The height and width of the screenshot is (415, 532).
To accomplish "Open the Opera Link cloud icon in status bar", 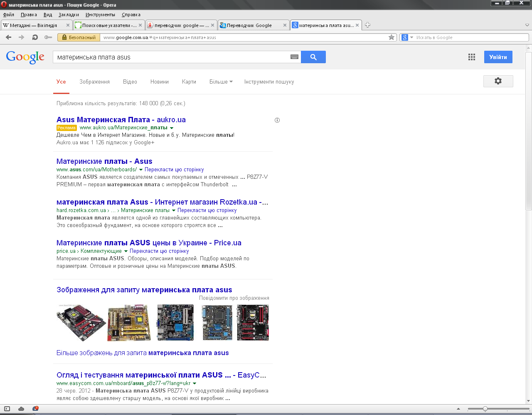I will 21,409.
